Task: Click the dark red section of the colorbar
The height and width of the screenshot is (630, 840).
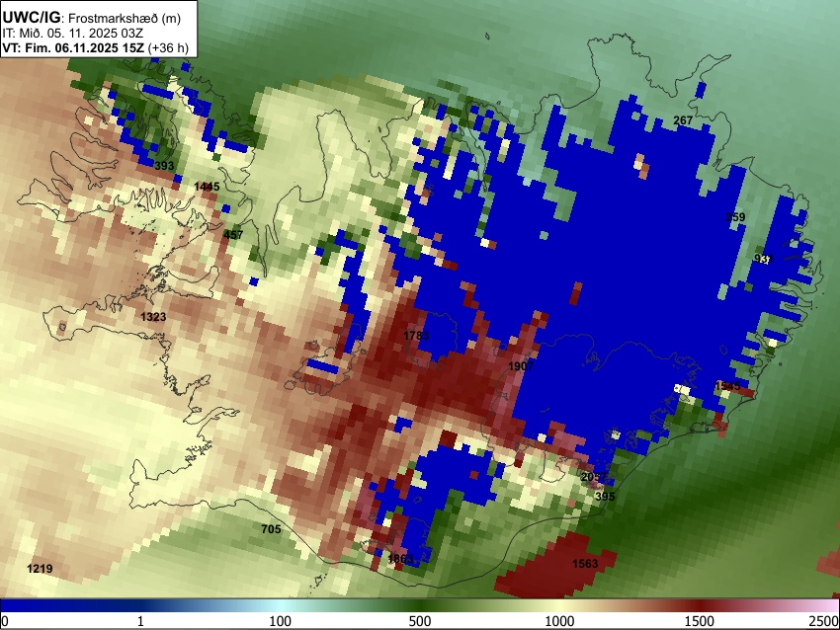Action: [x=700, y=605]
